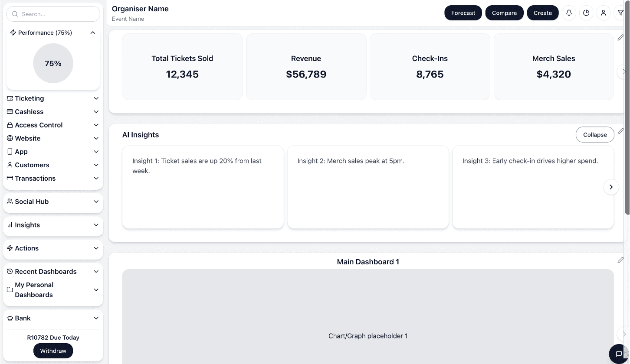
Task: Click the pie chart analytics icon
Action: tap(586, 13)
